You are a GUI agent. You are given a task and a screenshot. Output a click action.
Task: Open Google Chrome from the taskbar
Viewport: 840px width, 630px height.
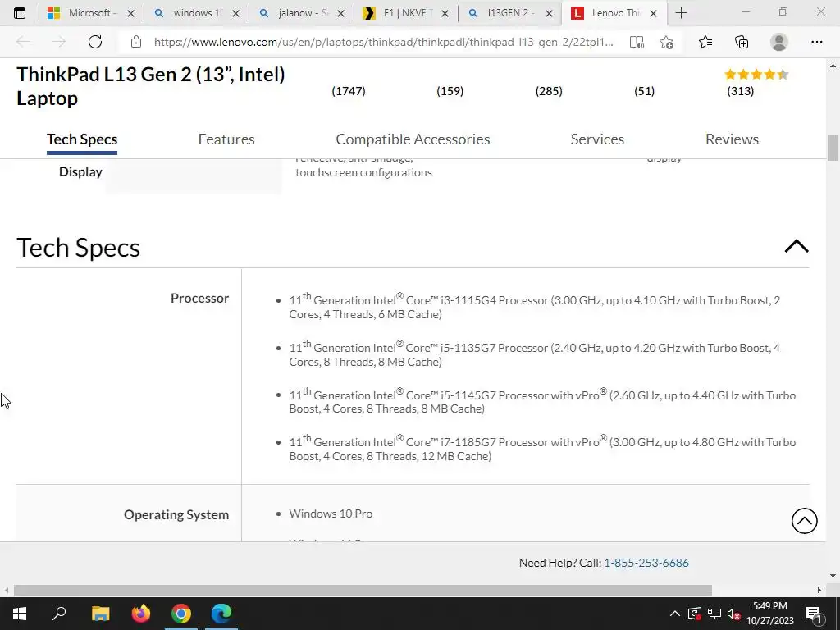point(181,613)
